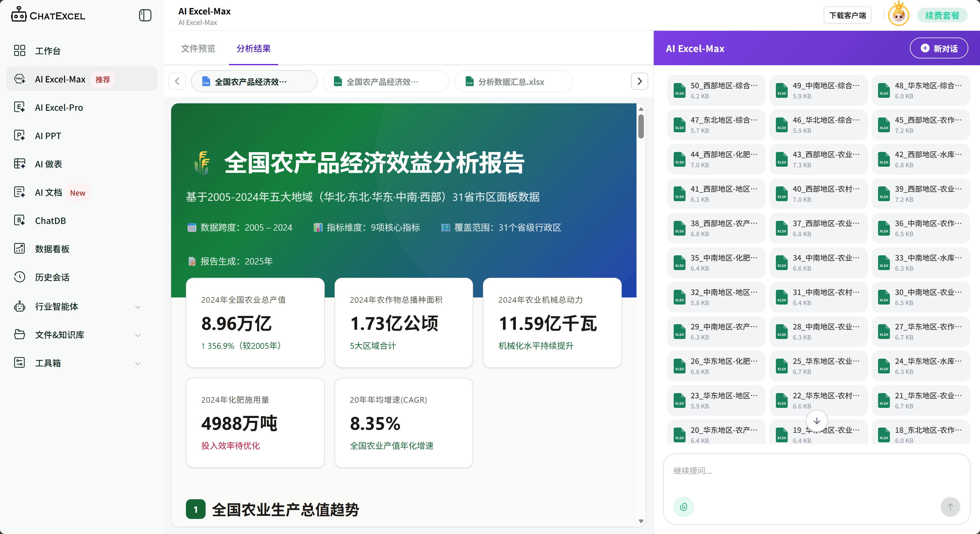
Task: Open file 35_中南地区-化肥…
Action: click(x=716, y=263)
